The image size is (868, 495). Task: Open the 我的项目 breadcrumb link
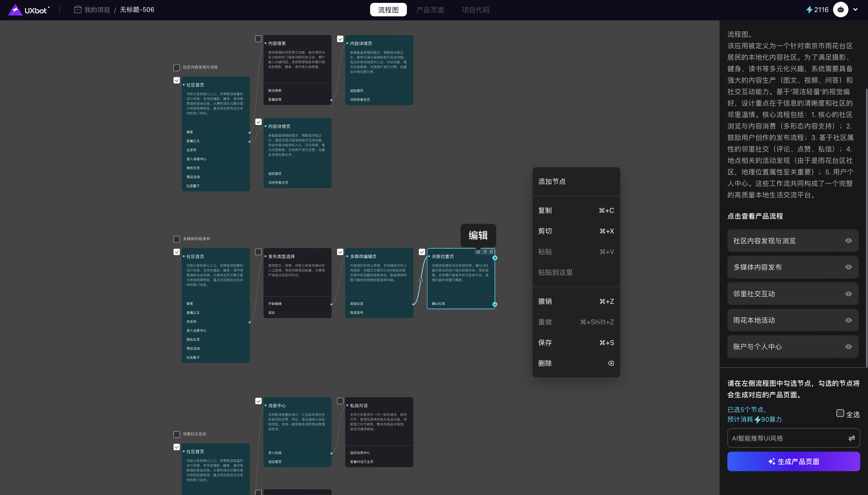click(x=97, y=9)
